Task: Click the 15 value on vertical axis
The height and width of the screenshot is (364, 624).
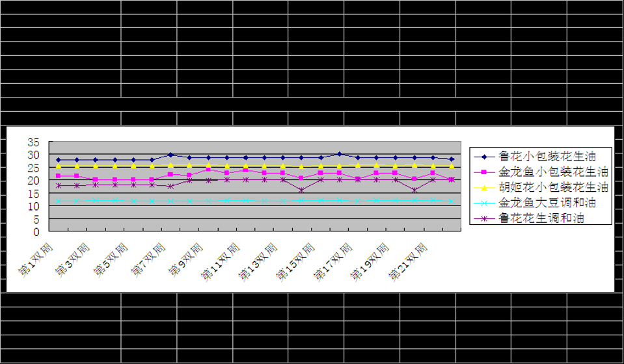Action: [33, 194]
